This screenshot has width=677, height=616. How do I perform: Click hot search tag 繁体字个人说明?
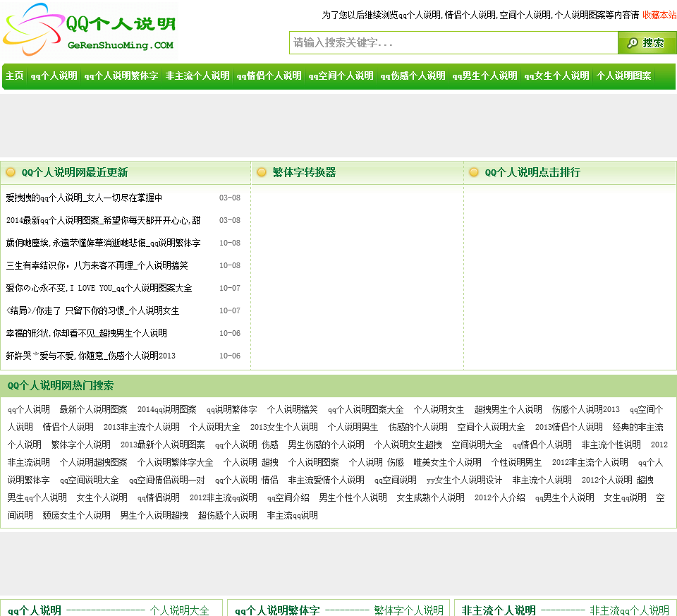point(80,445)
